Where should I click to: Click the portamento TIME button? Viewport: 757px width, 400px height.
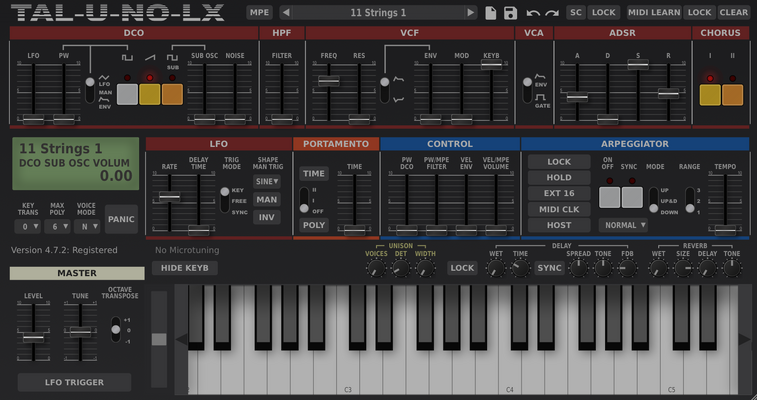314,174
